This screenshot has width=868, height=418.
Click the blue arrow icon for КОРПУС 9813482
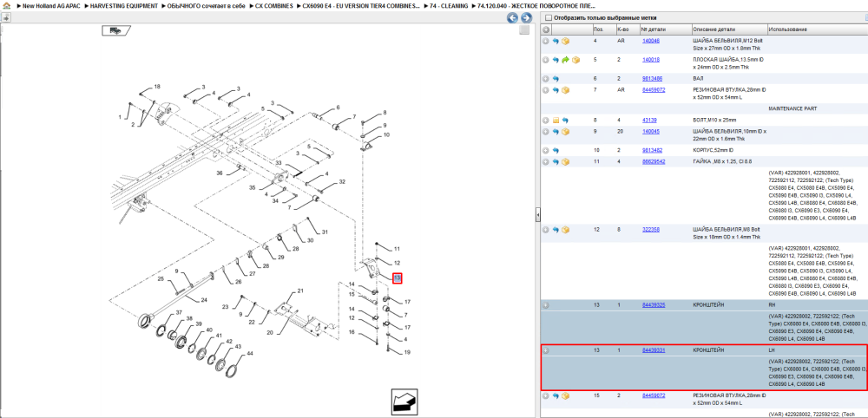pyautogui.click(x=556, y=150)
